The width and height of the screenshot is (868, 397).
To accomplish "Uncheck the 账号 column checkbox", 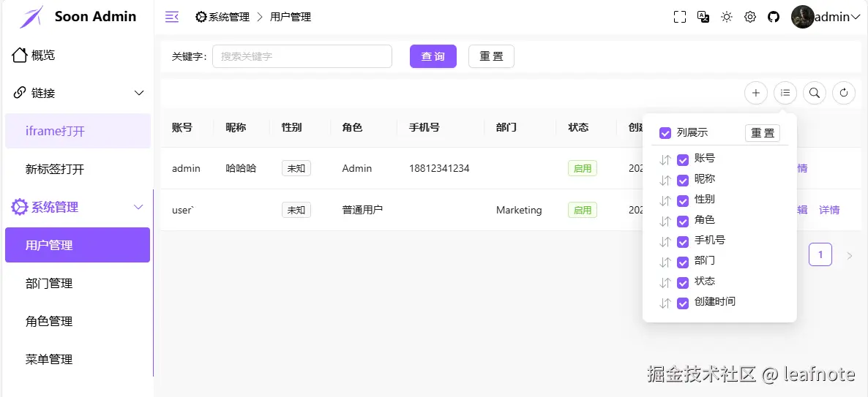I will (683, 160).
